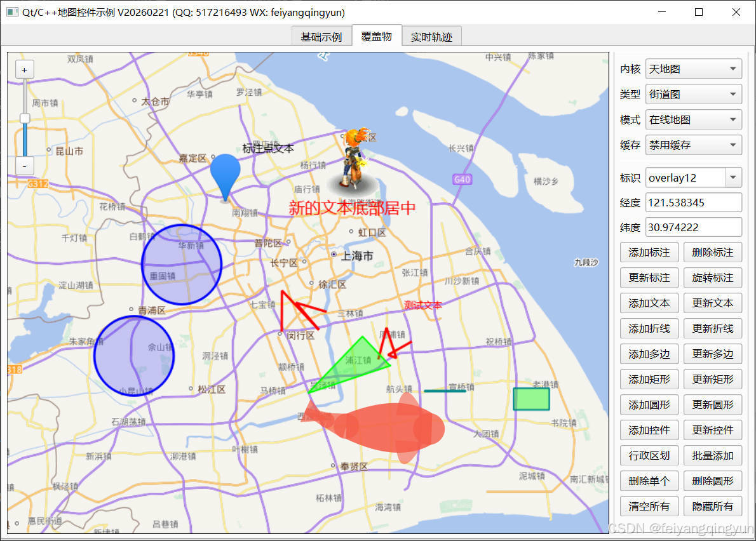This screenshot has width=756, height=541.
Task: Click the 批量添加 button
Action: [x=713, y=456]
